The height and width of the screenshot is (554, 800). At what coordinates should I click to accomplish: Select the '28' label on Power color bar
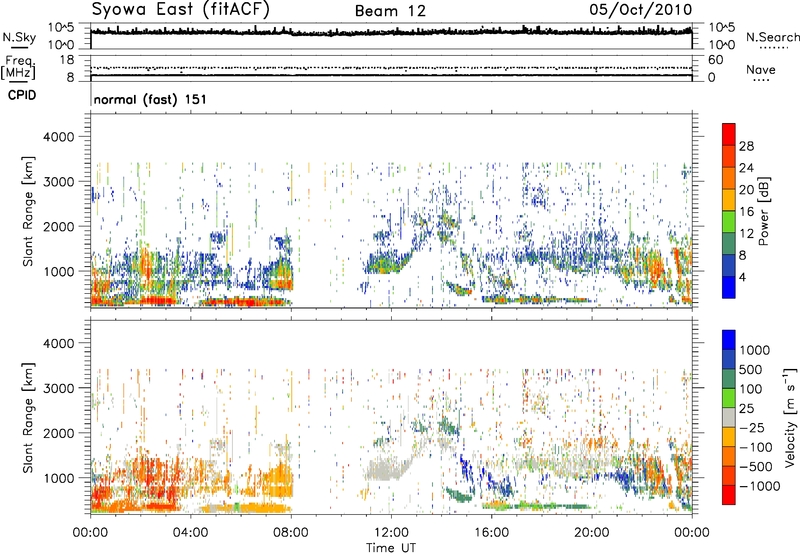(746, 146)
